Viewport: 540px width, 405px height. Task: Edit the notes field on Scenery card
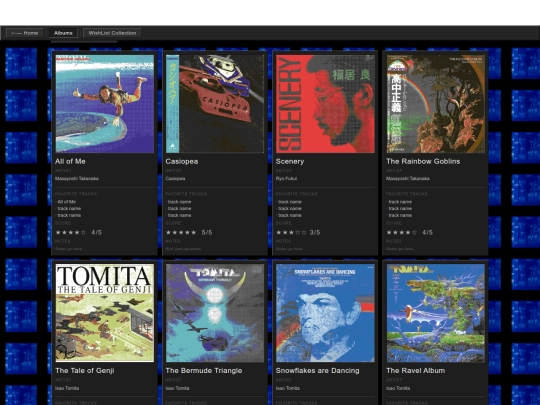pos(290,249)
